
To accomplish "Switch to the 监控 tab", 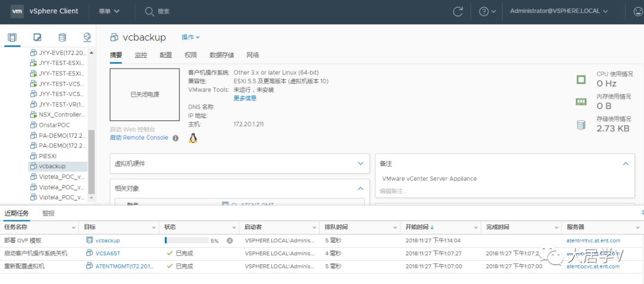I will point(141,55).
